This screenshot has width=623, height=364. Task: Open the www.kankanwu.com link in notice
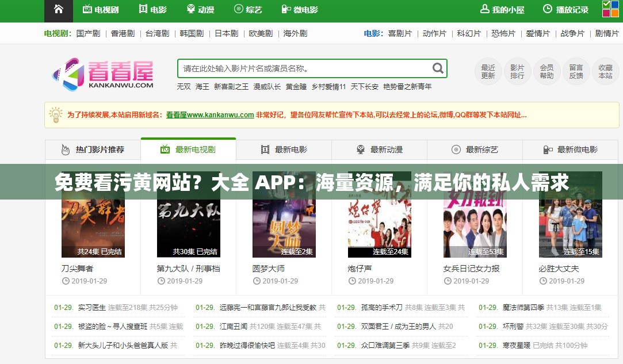pos(210,115)
